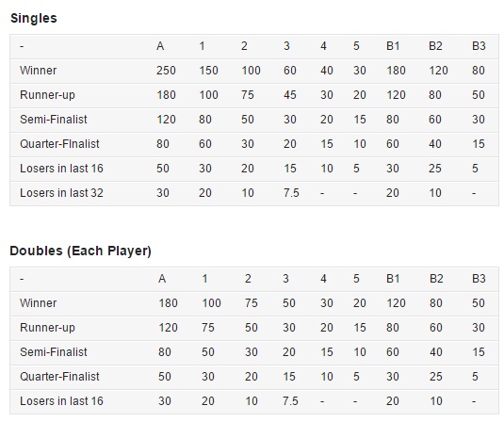Viewport: 504px width, 422px height.
Task: Select the Runner-up label in Doubles table
Action: 47,328
